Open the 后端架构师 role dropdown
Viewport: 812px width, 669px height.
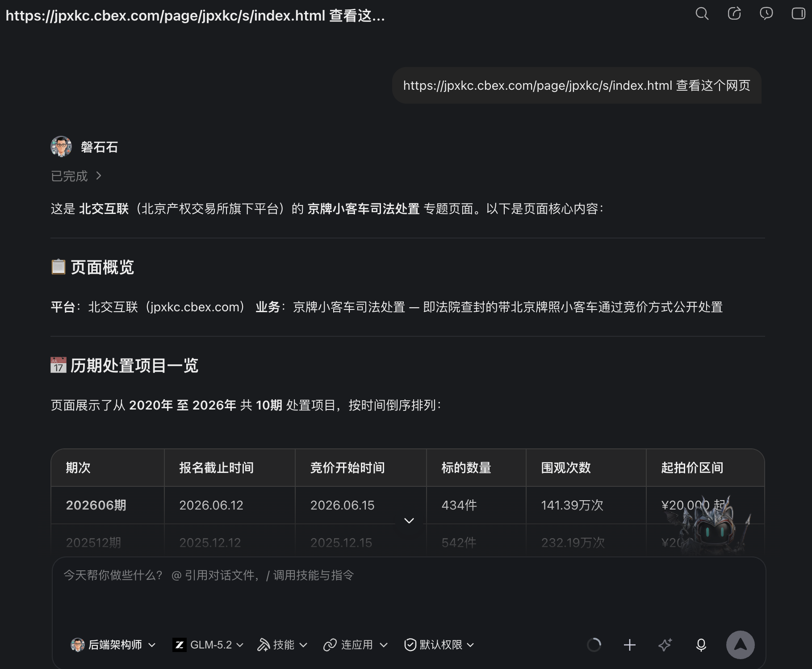tap(113, 645)
